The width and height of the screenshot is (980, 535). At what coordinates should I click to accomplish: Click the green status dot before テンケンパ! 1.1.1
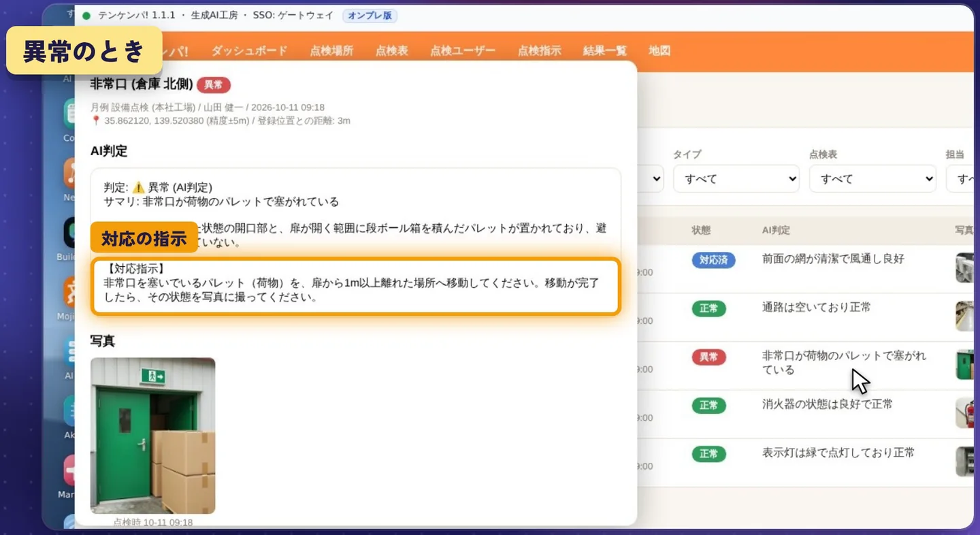[86, 16]
